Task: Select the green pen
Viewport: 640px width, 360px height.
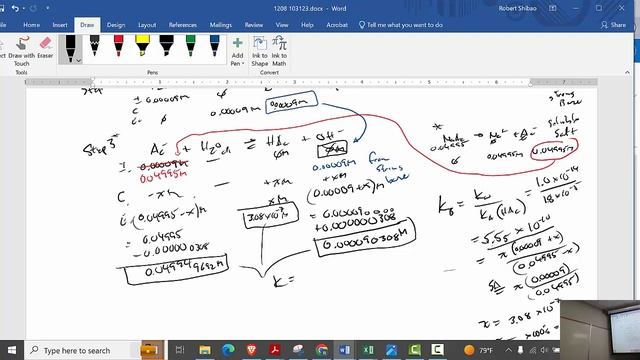Action: (191, 46)
